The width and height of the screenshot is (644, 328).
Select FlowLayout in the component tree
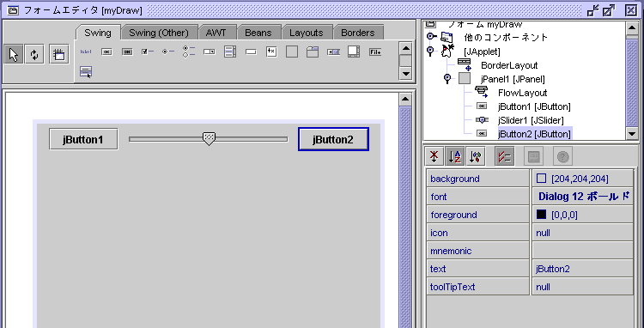[x=522, y=93]
